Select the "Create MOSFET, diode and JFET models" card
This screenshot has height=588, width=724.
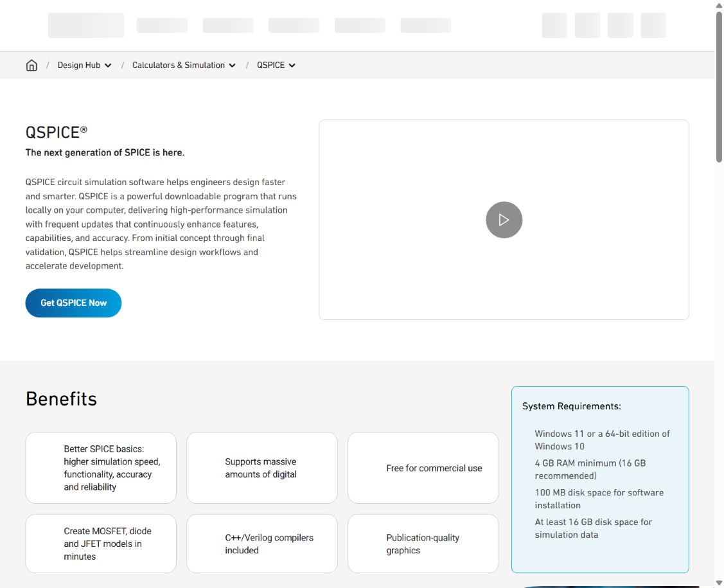click(101, 544)
